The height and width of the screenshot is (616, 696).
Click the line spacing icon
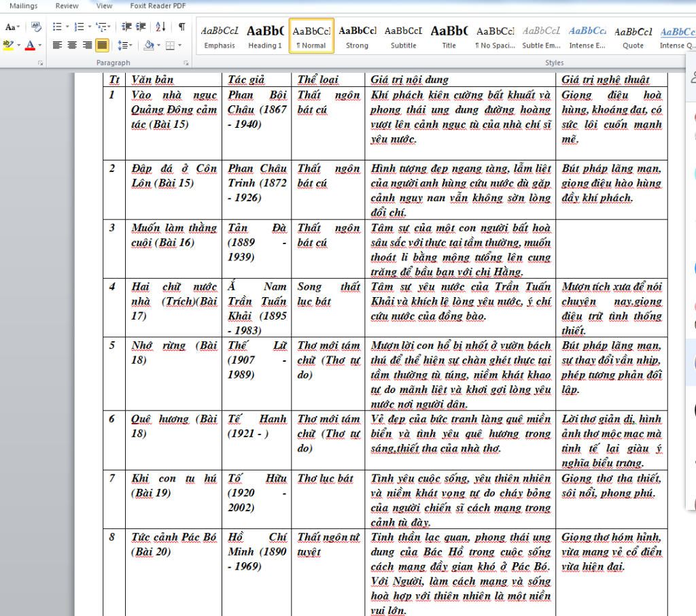tap(123, 45)
